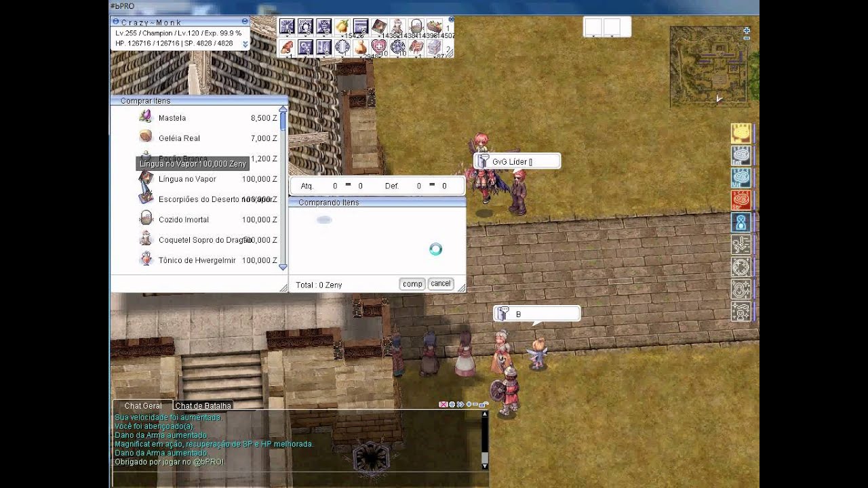Cancel the purchase

(x=441, y=284)
